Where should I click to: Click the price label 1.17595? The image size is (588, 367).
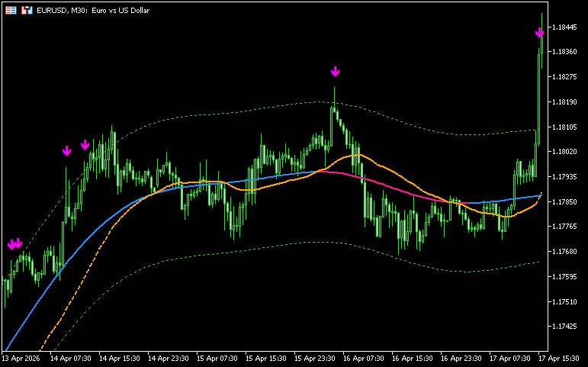pyautogui.click(x=564, y=276)
